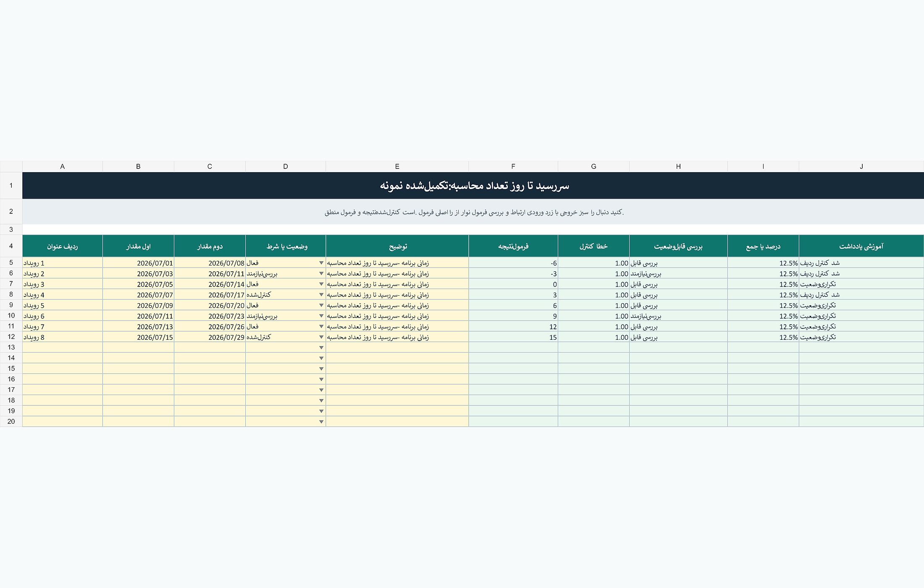Click the توضیح header cell

tap(397, 246)
